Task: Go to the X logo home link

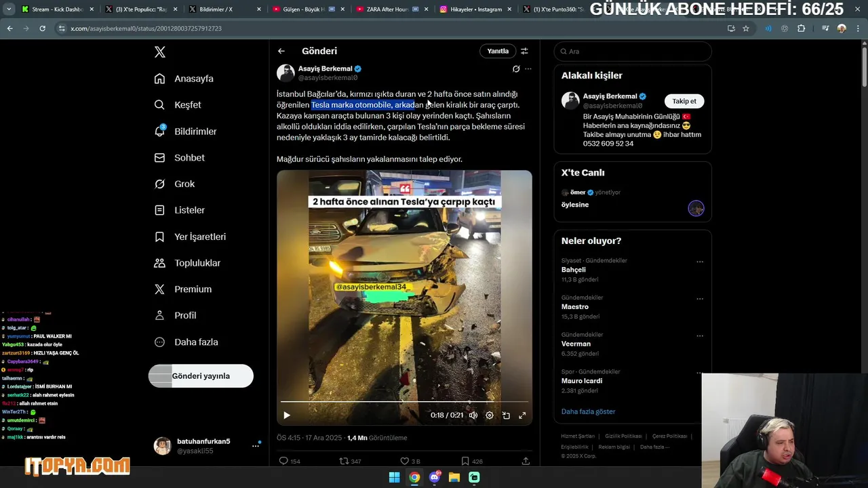Action: (x=159, y=52)
